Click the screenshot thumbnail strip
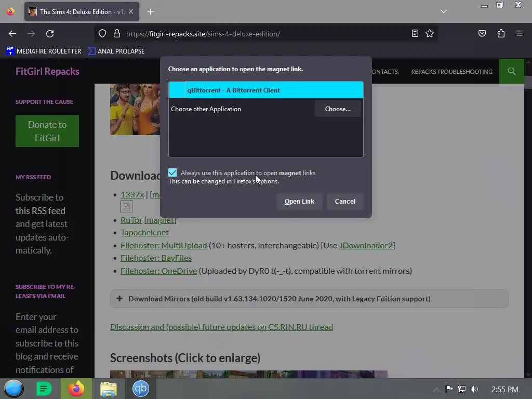The image size is (532, 399). pos(249,374)
